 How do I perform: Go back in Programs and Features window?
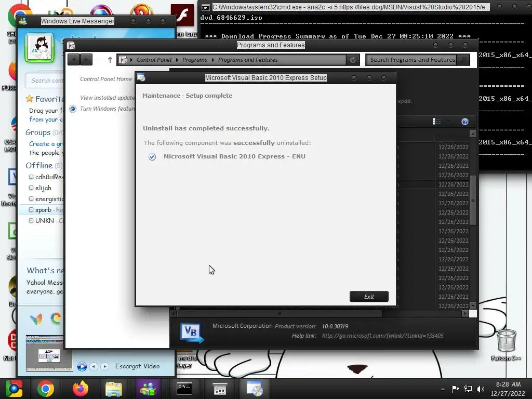(74, 60)
